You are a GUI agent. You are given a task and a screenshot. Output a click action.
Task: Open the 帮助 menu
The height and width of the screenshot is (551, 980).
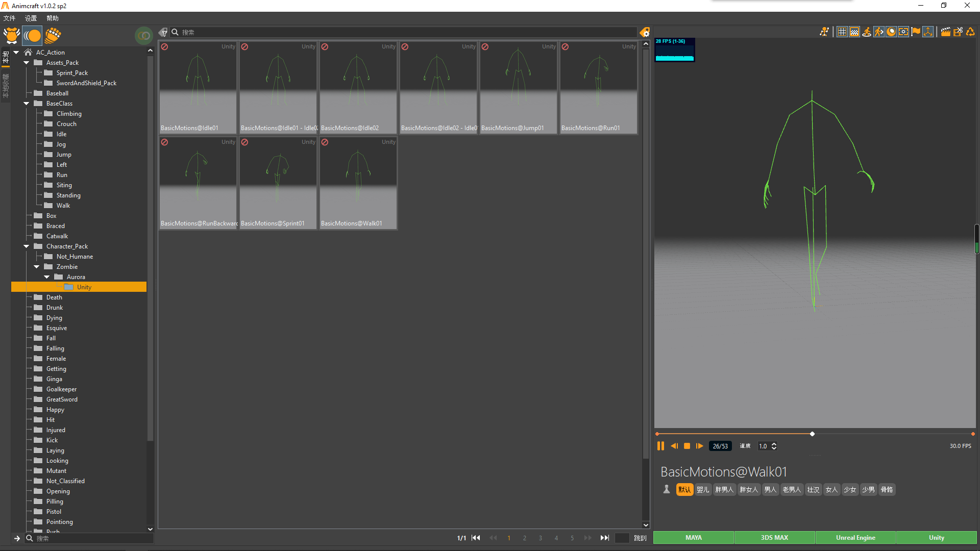52,18
